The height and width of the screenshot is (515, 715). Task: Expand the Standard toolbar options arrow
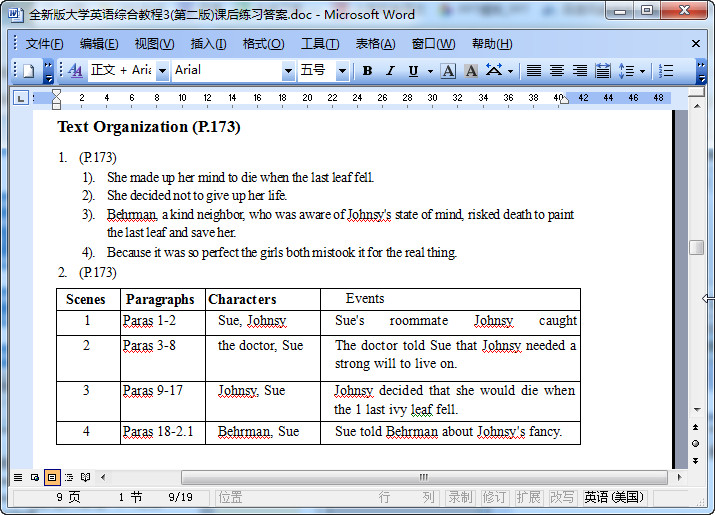(48, 71)
